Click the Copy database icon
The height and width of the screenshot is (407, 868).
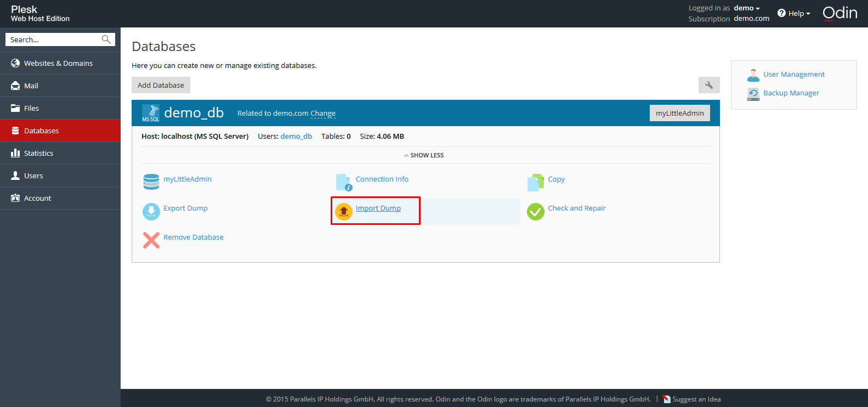(x=536, y=182)
